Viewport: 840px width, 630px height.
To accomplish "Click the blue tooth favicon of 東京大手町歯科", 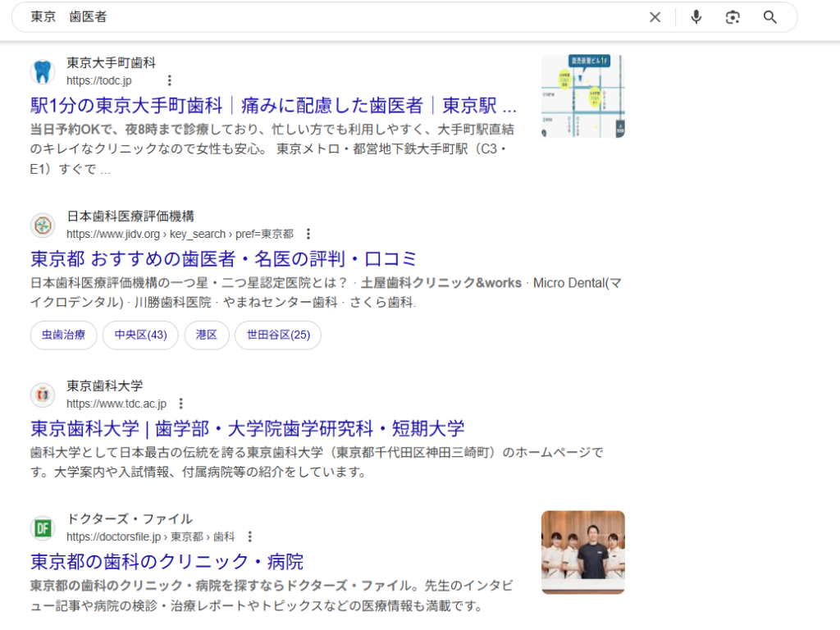I will click(43, 71).
